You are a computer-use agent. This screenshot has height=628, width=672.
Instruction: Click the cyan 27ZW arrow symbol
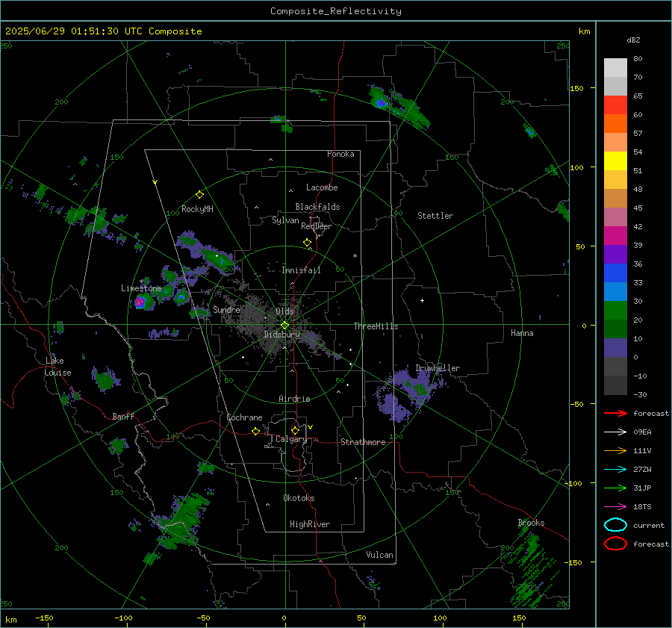coord(615,470)
